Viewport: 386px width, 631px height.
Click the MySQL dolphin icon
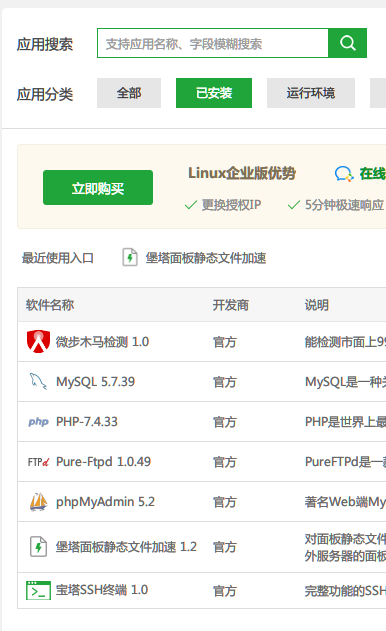pyautogui.click(x=38, y=381)
